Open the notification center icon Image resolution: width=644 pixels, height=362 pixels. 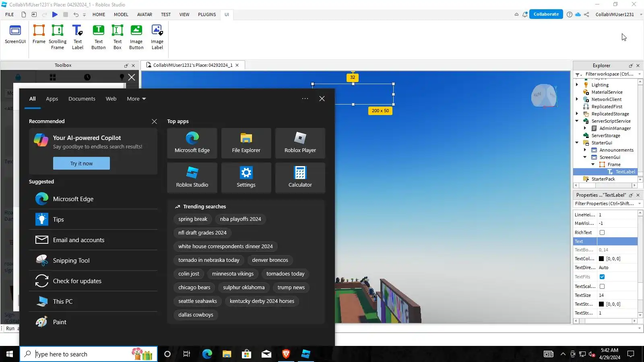point(631,354)
